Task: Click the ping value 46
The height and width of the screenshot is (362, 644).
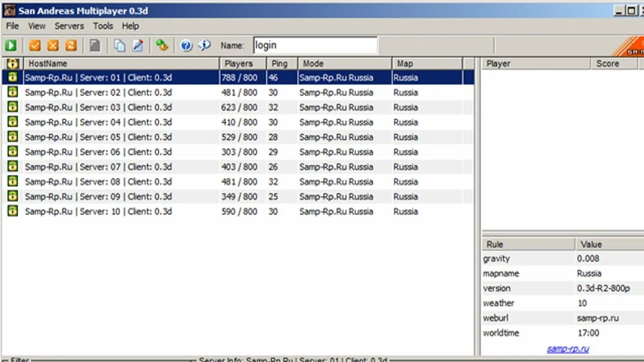Action: pos(273,77)
